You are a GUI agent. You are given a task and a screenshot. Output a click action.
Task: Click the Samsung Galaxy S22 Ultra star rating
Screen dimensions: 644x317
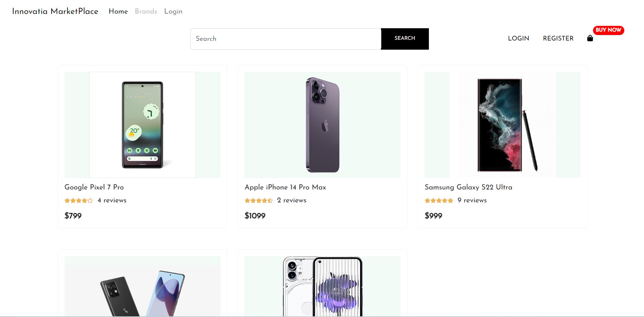click(439, 200)
